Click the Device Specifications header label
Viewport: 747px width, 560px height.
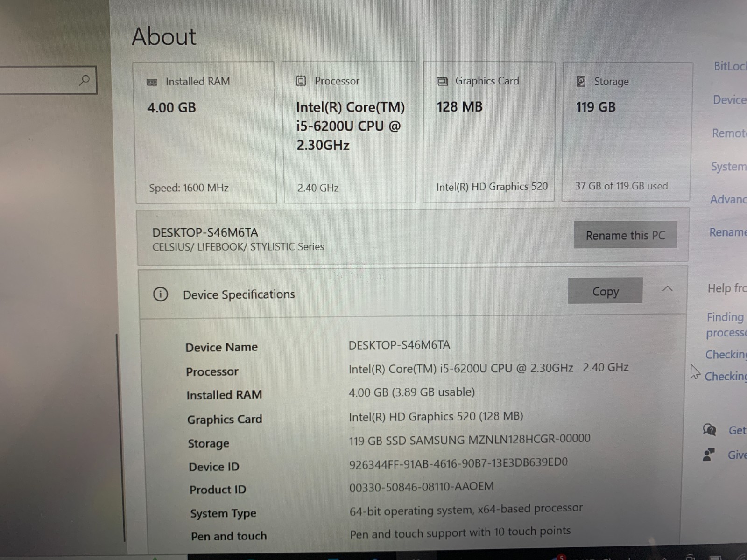pyautogui.click(x=239, y=294)
